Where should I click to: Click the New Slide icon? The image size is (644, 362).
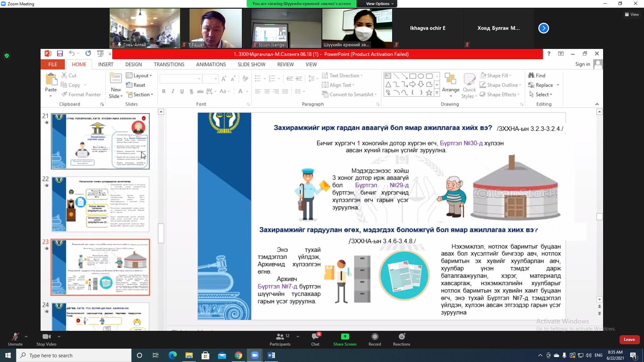pyautogui.click(x=116, y=78)
